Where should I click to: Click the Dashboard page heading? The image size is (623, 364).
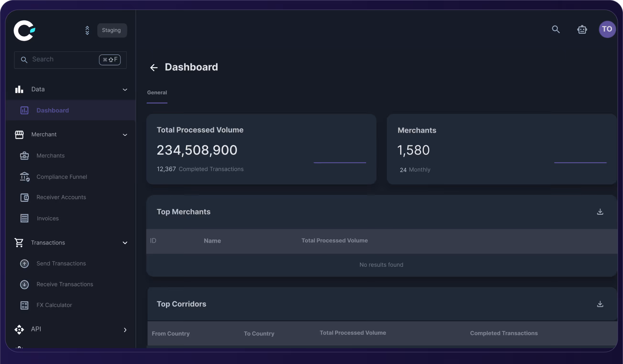[x=191, y=67]
